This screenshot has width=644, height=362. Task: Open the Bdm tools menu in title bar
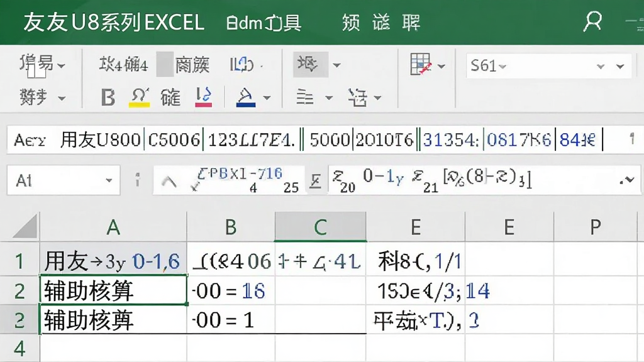[x=264, y=23]
